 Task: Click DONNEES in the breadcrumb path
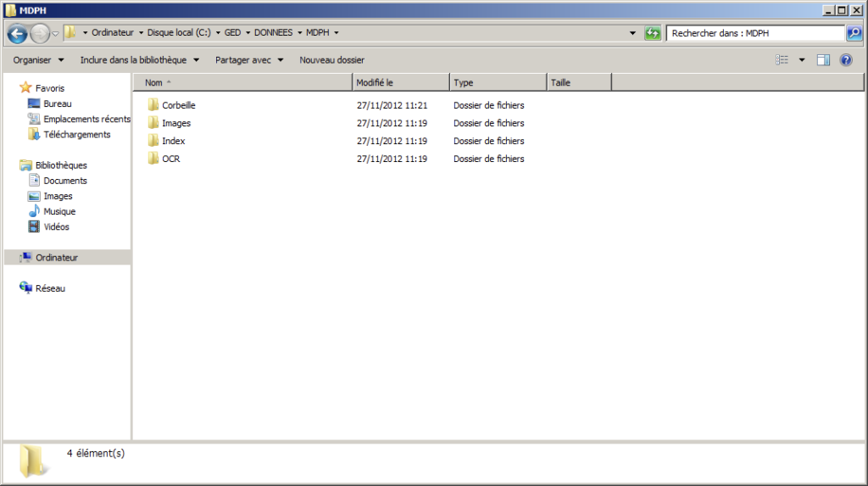point(273,33)
